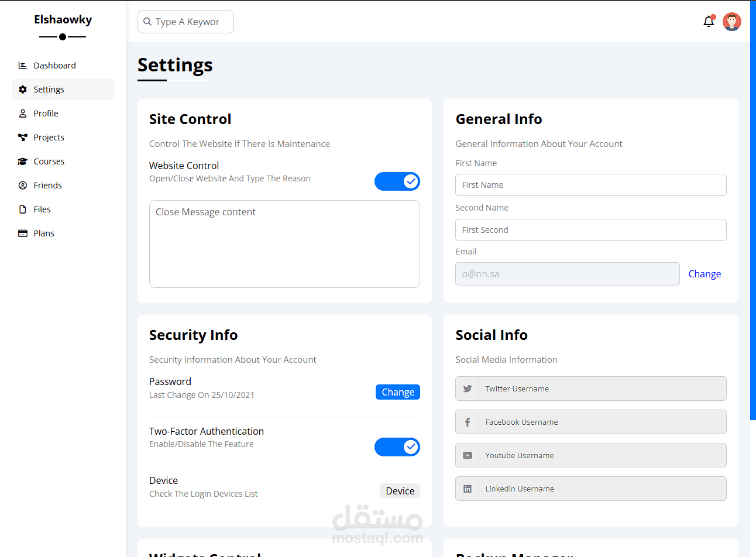Click the First Second name field

coord(591,230)
